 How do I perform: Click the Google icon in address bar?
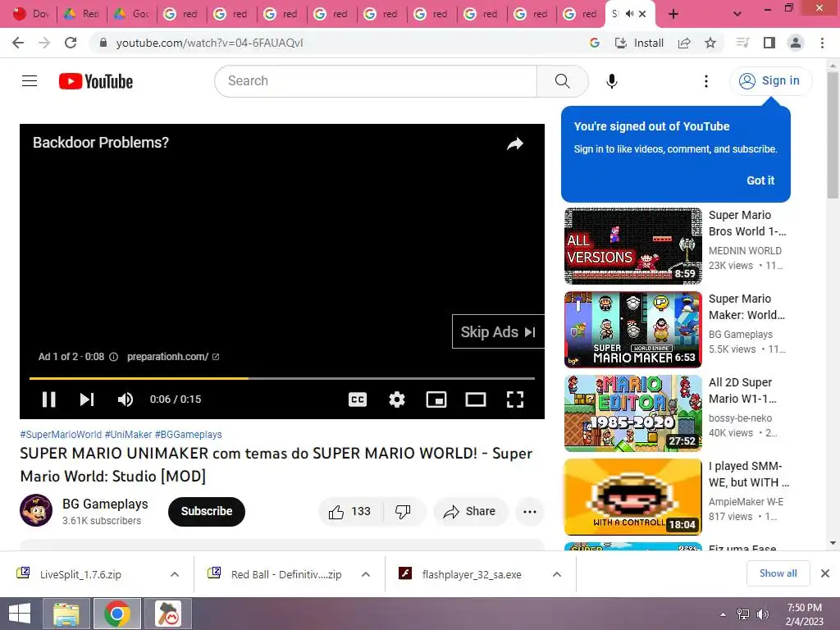[594, 43]
